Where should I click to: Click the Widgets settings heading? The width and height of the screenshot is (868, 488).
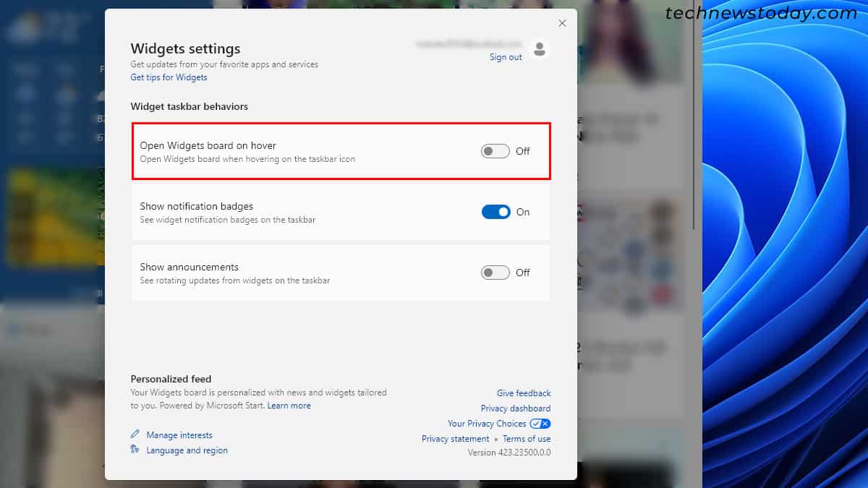click(185, 48)
